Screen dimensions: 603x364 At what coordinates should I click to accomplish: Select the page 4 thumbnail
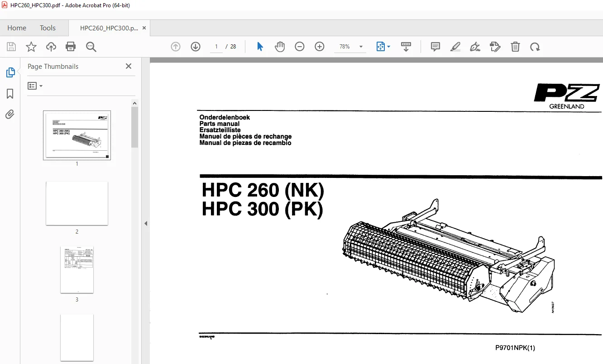(77, 337)
